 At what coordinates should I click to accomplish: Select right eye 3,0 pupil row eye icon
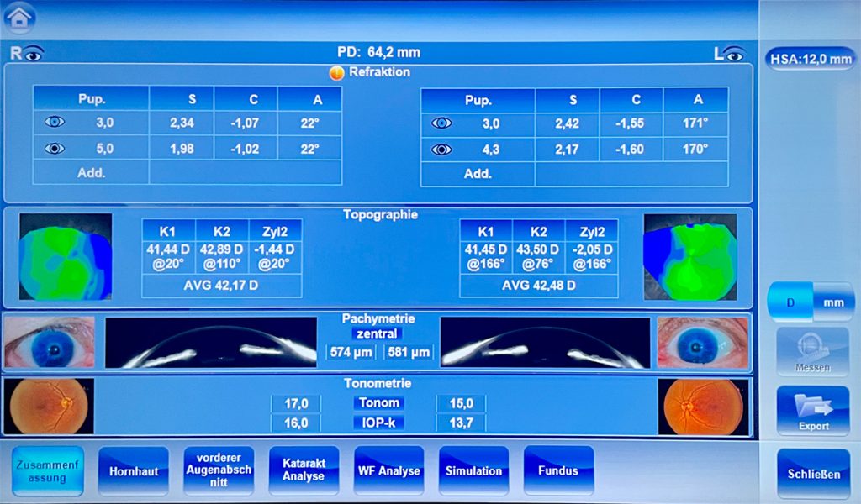[x=55, y=123]
